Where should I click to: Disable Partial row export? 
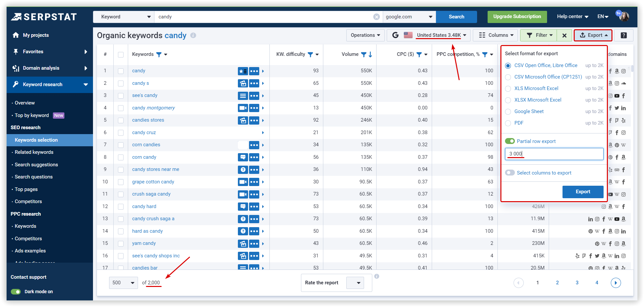pos(510,141)
